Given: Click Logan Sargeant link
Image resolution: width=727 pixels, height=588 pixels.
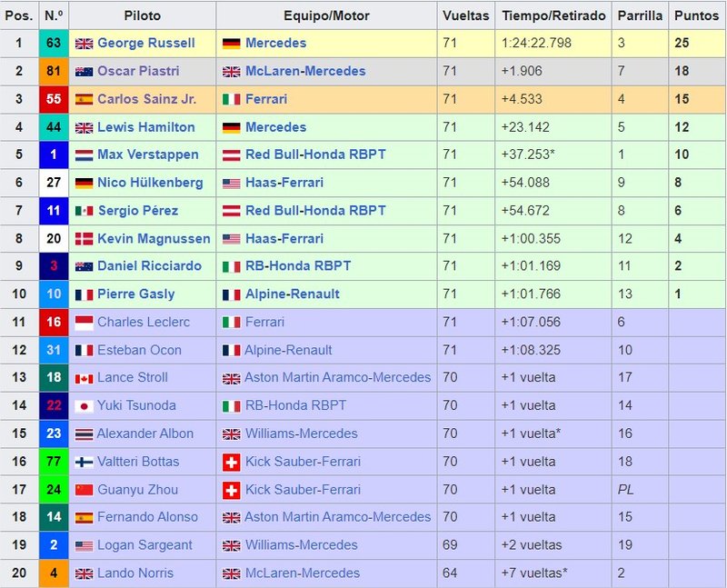Looking at the screenshot, I should [144, 545].
